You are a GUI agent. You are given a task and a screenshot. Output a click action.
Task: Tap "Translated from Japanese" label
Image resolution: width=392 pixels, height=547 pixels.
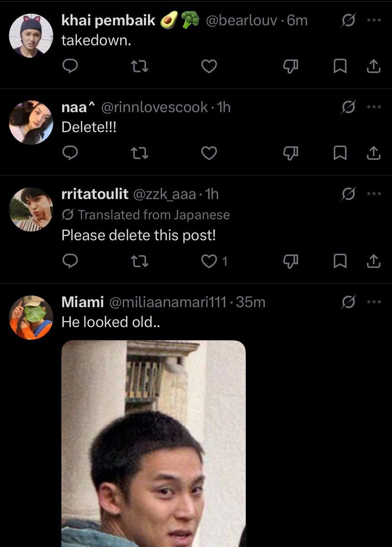pos(146,215)
